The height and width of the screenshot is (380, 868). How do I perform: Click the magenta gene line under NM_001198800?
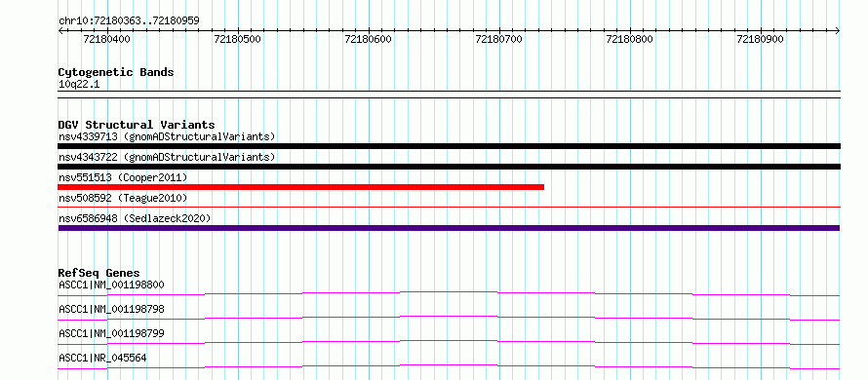coord(449,293)
